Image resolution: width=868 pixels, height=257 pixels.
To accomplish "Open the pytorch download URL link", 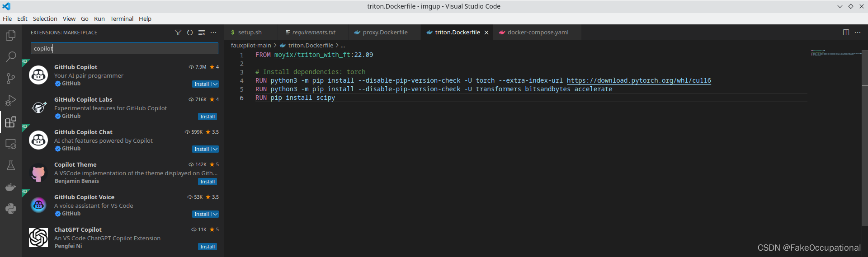I will (x=639, y=80).
